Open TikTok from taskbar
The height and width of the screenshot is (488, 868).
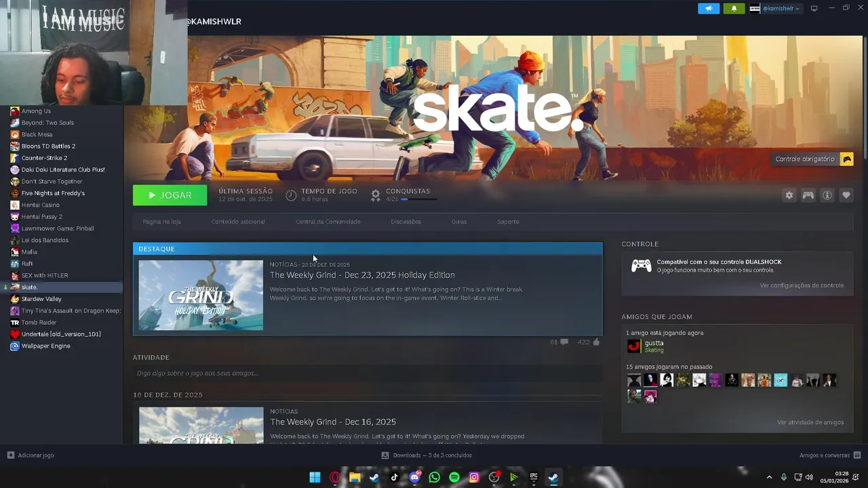point(395,477)
